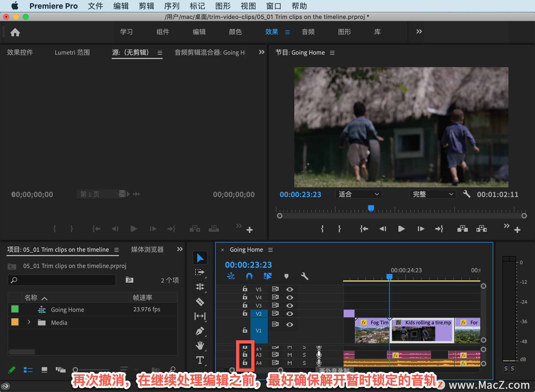Click the program monitor playhead marker
Viewport: 535px width, 392px height.
[371, 208]
